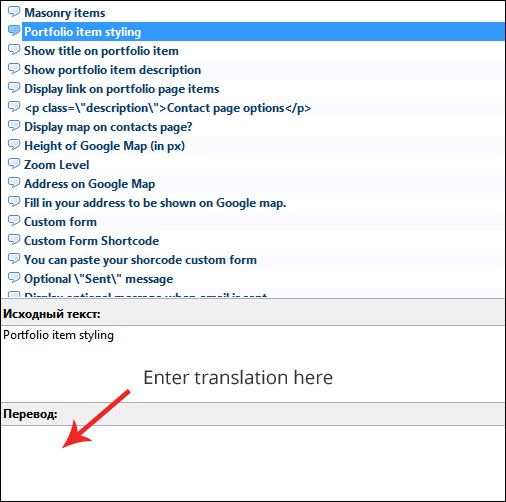Select the 'Custom Form Shortcode' string

click(91, 241)
